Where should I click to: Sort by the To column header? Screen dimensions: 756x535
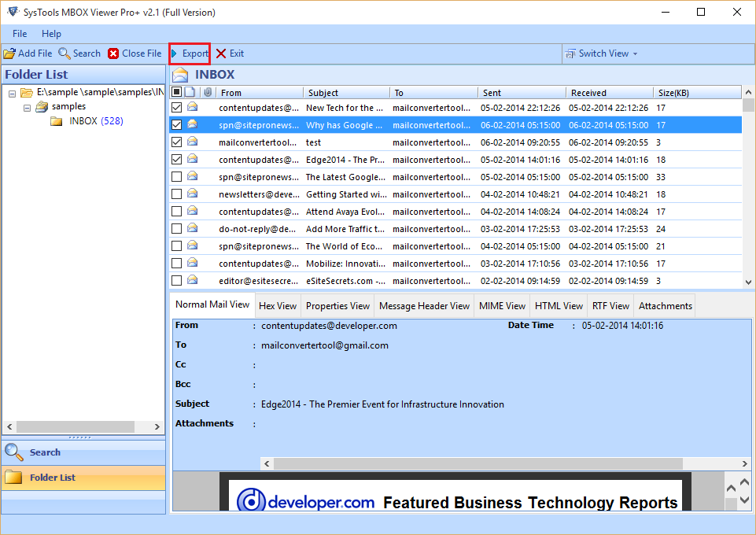point(433,93)
